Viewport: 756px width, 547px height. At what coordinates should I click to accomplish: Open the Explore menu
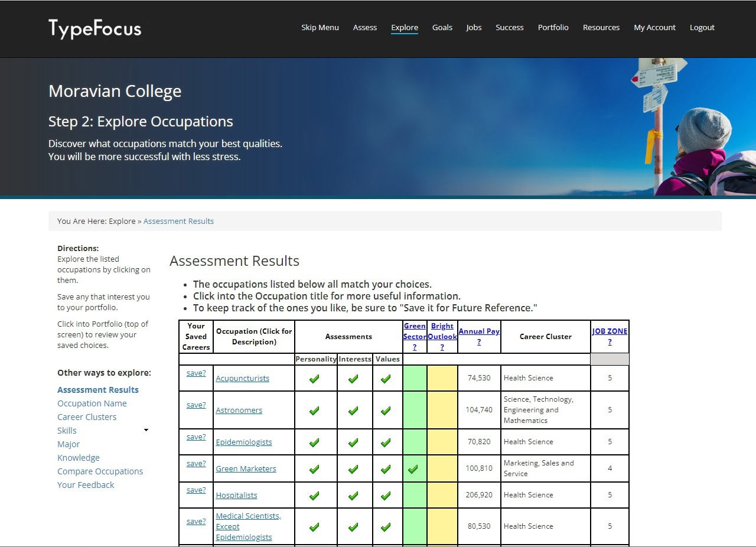coord(405,28)
